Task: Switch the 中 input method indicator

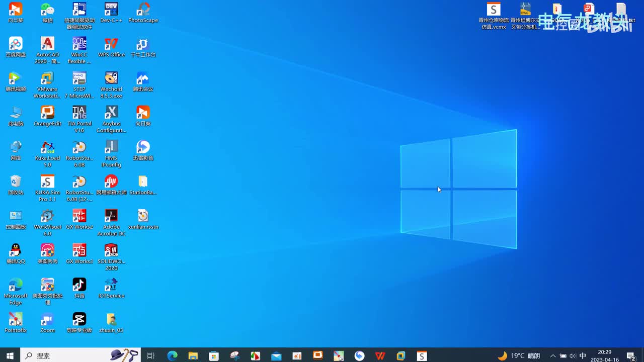Action: [x=583, y=356]
